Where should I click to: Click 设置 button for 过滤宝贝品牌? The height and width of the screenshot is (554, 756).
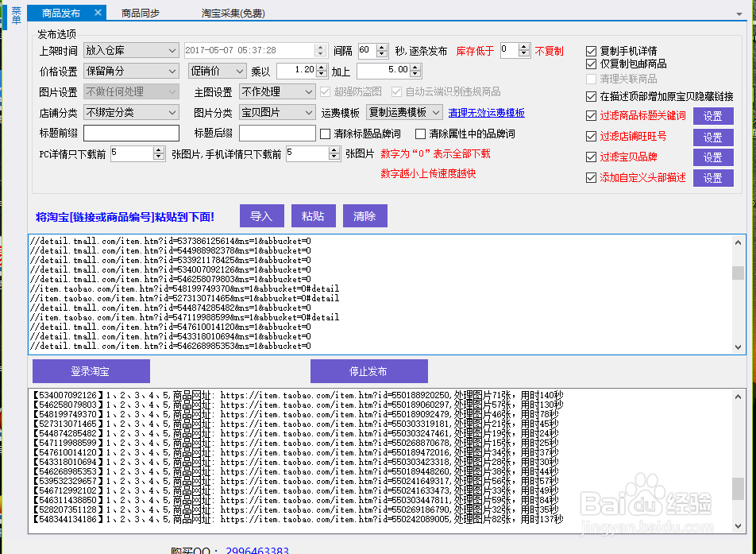(x=713, y=157)
